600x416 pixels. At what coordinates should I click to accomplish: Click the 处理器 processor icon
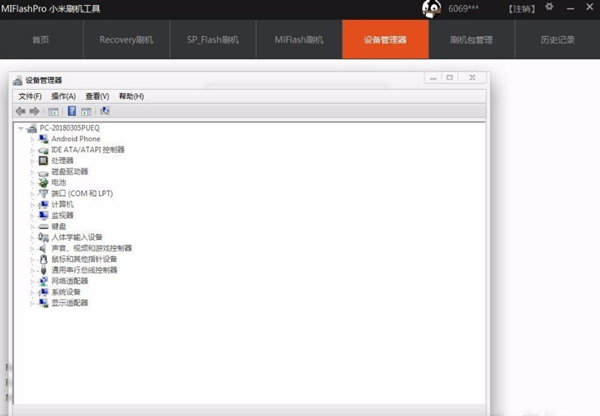click(x=44, y=161)
